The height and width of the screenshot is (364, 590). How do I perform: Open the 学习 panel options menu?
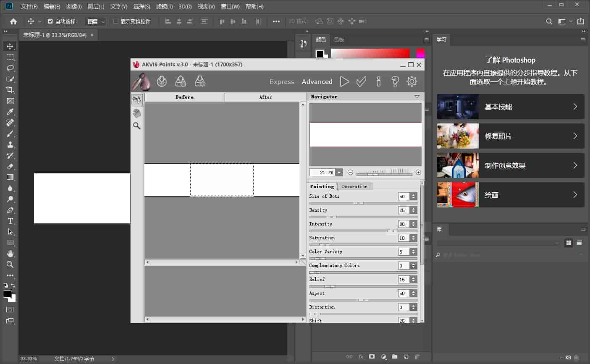click(x=583, y=39)
